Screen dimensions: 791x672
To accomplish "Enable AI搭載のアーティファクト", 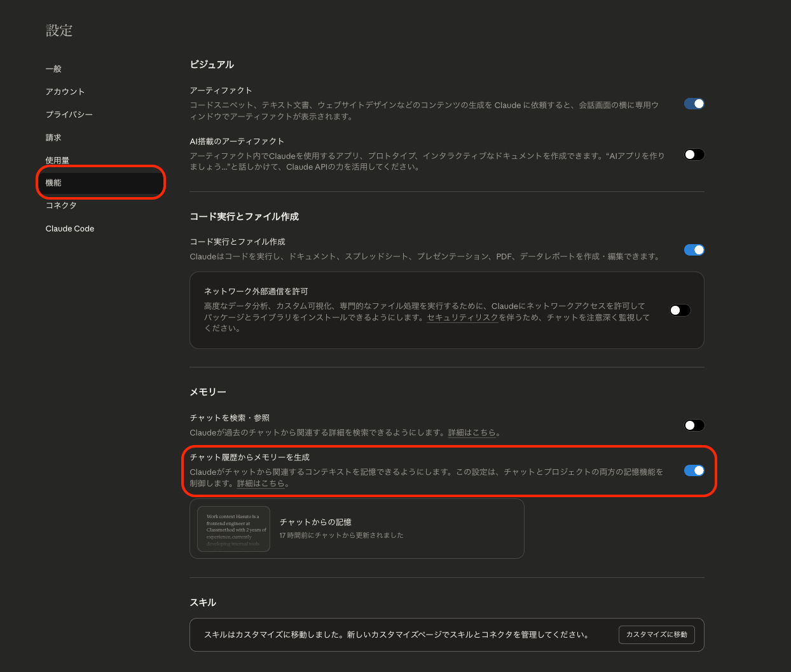I will click(x=694, y=154).
